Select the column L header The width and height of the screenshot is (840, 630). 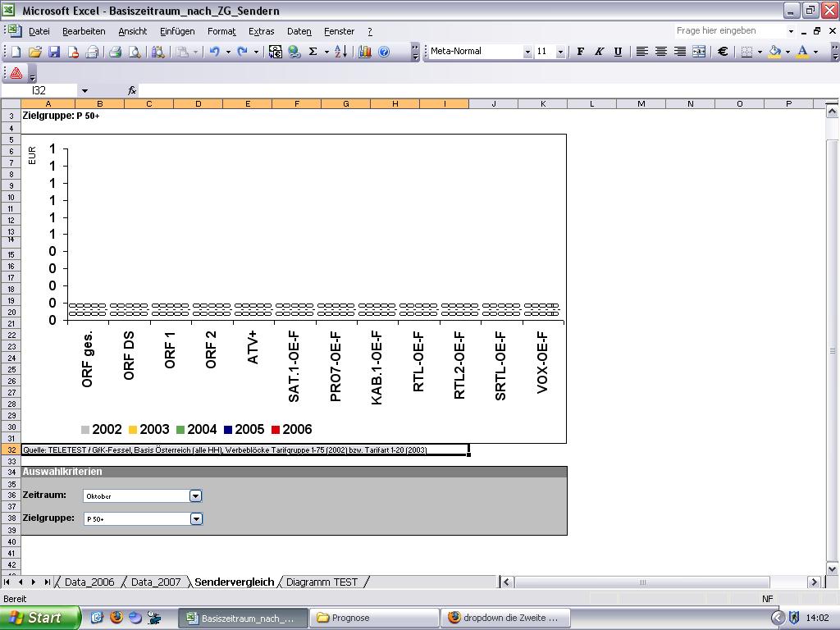click(592, 104)
